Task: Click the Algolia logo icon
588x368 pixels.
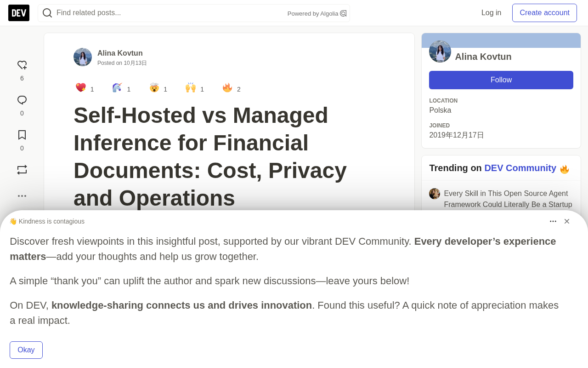Action: (343, 13)
